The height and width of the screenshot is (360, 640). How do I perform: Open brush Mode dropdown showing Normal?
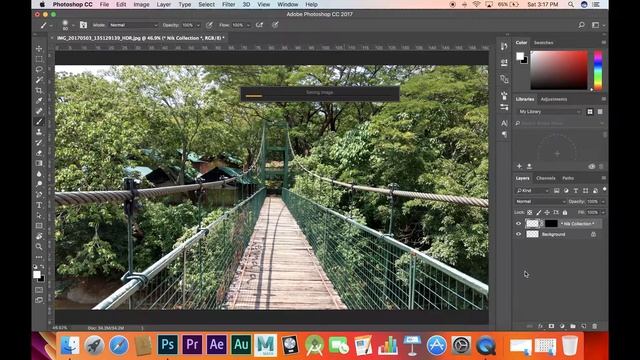click(x=133, y=25)
